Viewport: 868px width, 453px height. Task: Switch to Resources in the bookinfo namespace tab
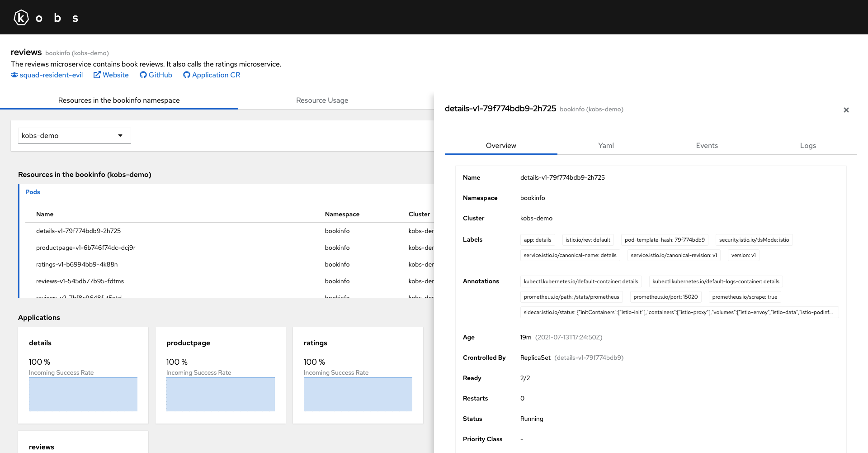coord(119,100)
